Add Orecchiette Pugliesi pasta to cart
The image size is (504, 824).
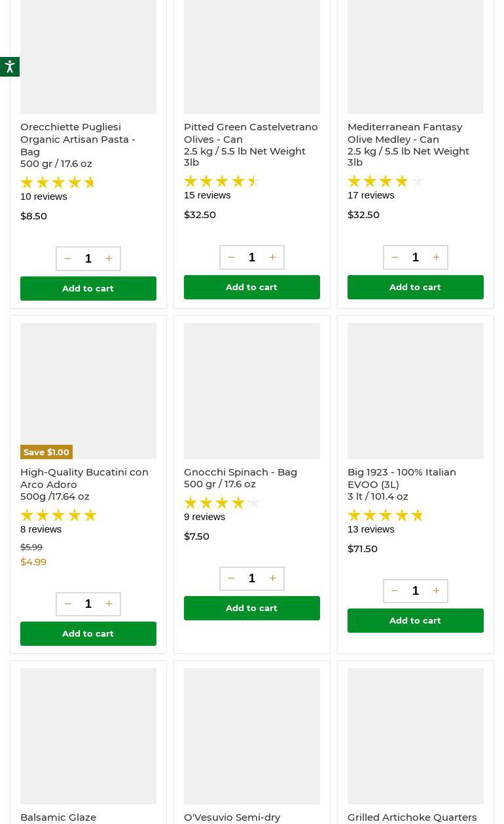point(88,288)
